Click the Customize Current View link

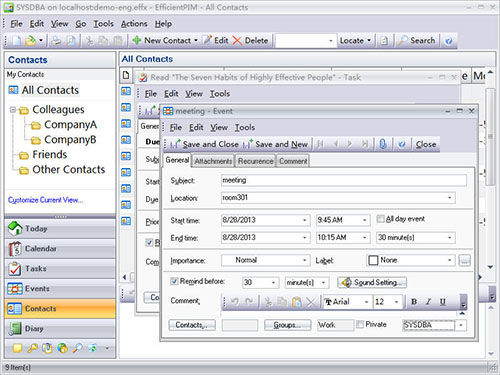(x=45, y=200)
